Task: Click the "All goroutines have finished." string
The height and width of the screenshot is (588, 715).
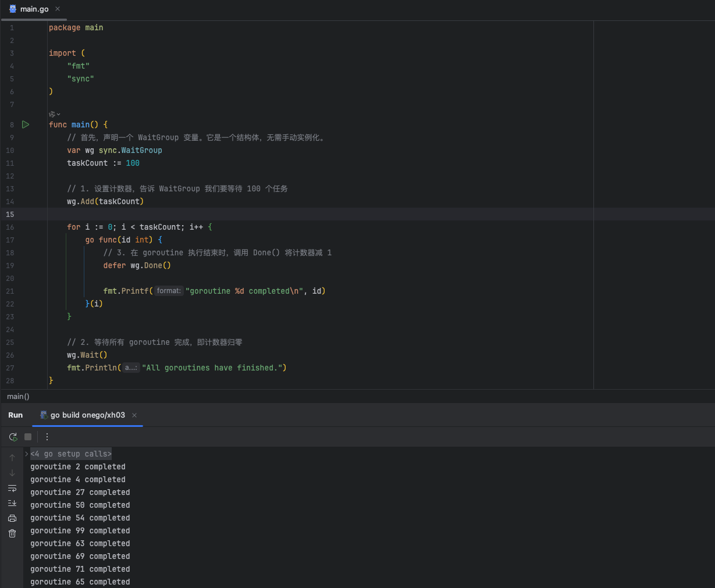Action: 212,368
